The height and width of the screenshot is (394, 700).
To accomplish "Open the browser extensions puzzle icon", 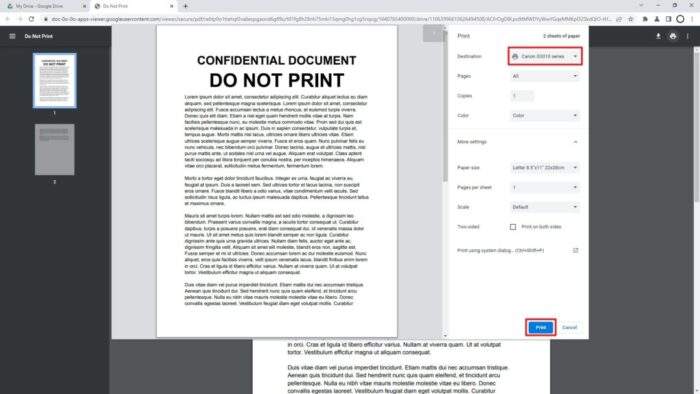I will 645,19.
